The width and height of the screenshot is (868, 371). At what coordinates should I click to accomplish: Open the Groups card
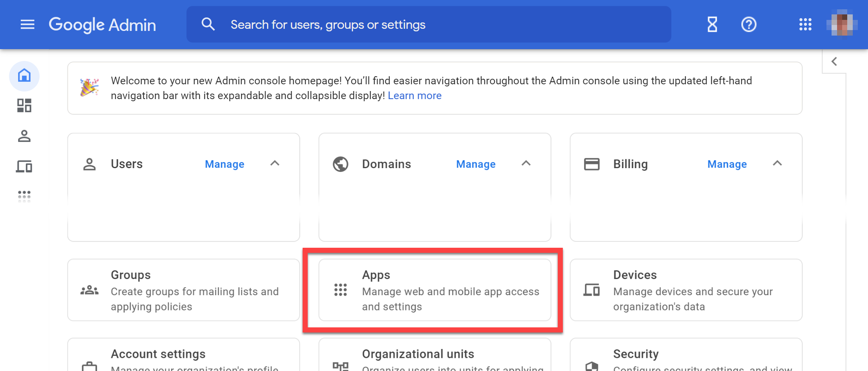(184, 290)
